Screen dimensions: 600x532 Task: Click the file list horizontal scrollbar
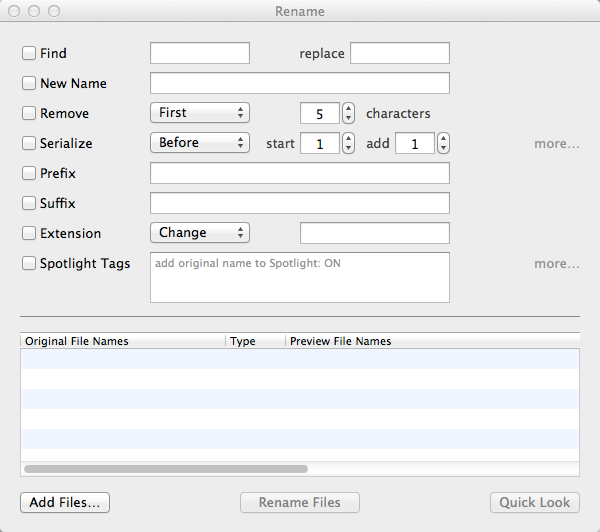click(x=165, y=467)
